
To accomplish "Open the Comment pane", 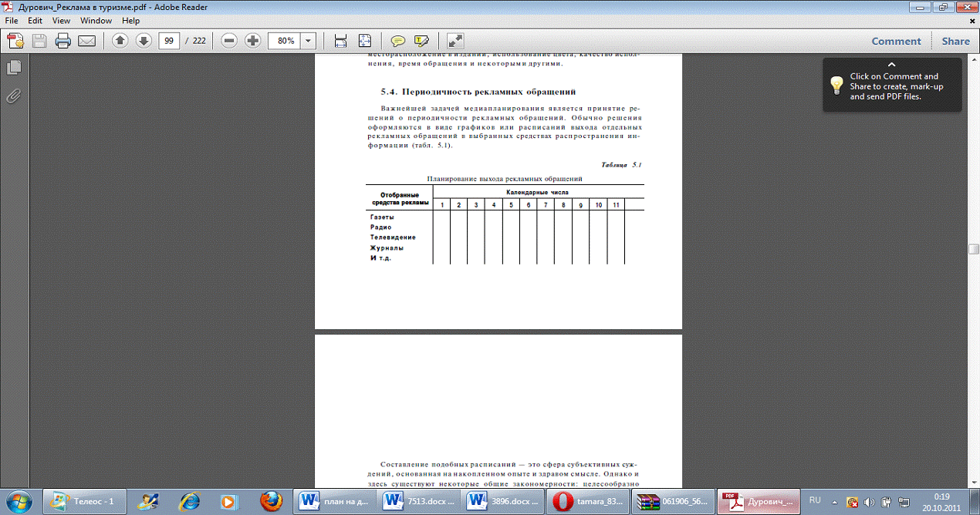I will (x=896, y=42).
